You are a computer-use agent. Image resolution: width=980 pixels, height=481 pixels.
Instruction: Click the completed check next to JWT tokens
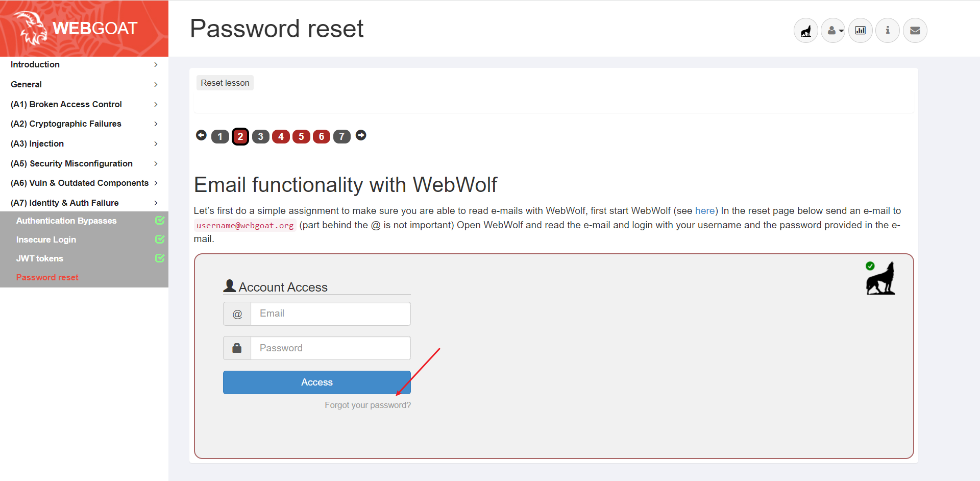click(x=160, y=258)
